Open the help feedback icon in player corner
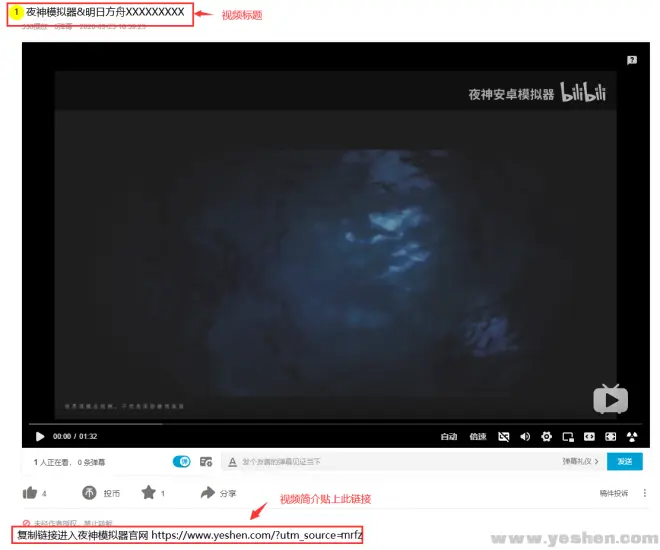The image size is (660, 550). click(631, 60)
